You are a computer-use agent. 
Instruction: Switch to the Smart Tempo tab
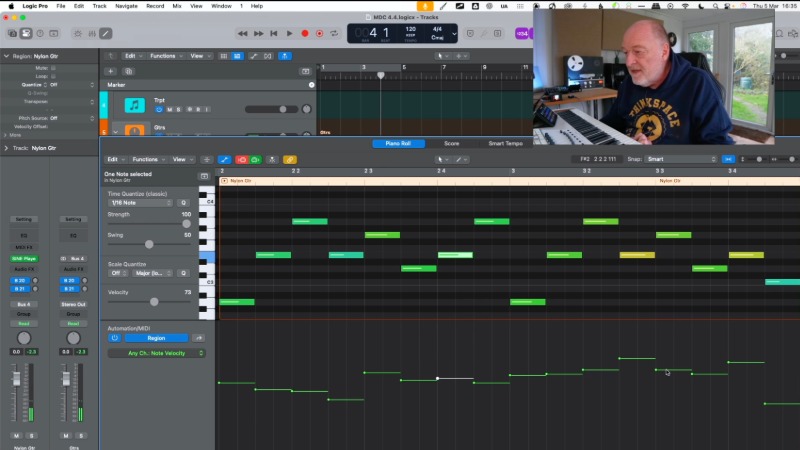tap(505, 143)
